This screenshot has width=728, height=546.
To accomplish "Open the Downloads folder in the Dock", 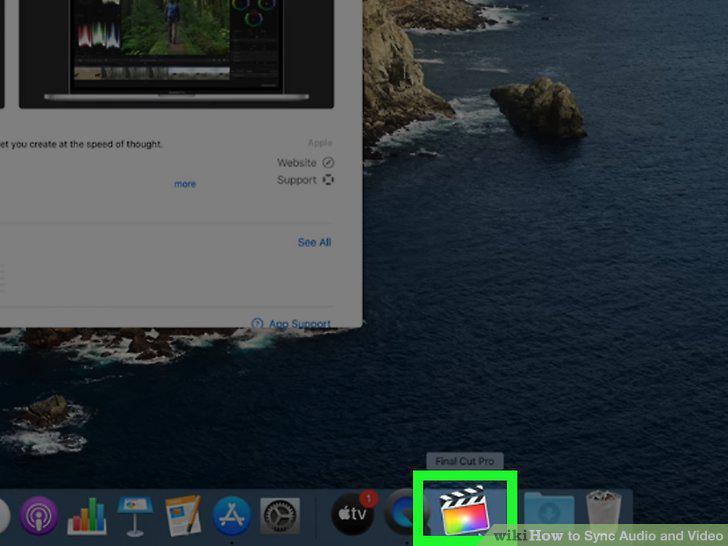I will (549, 514).
